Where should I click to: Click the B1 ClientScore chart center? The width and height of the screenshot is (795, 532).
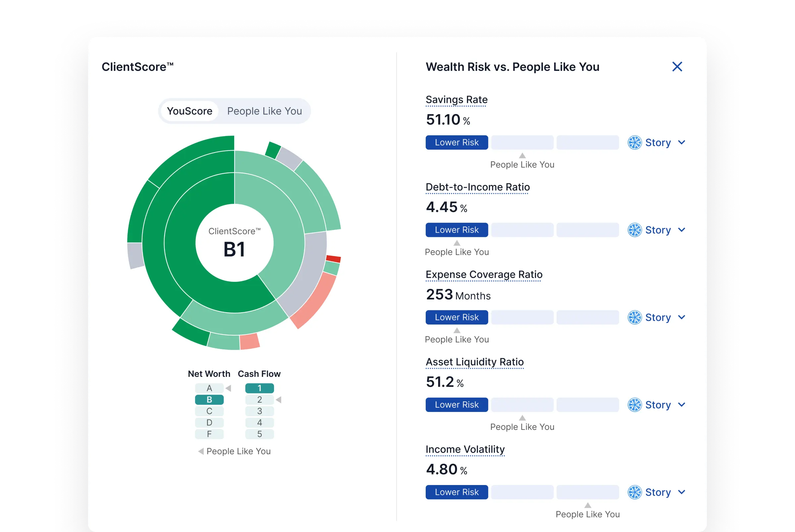234,243
